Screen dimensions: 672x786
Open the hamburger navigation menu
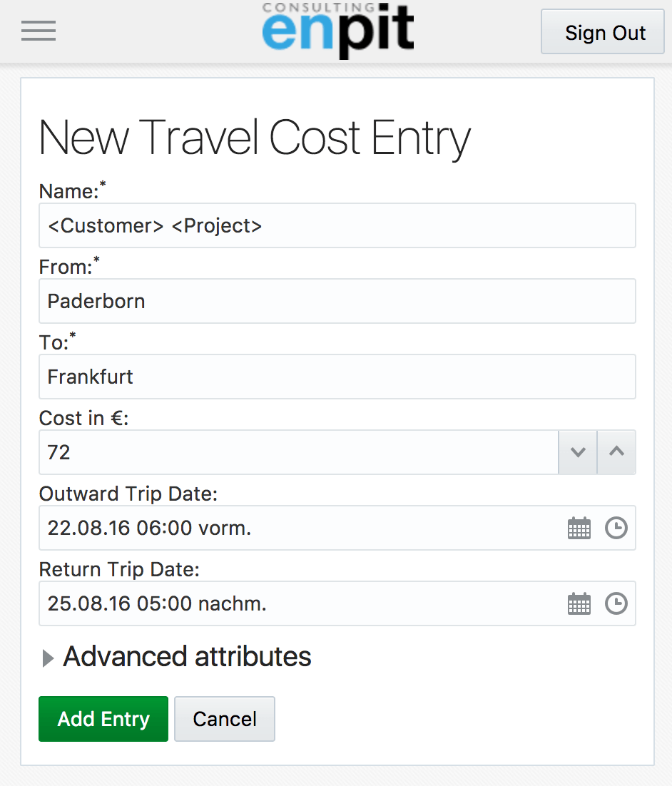(x=39, y=31)
